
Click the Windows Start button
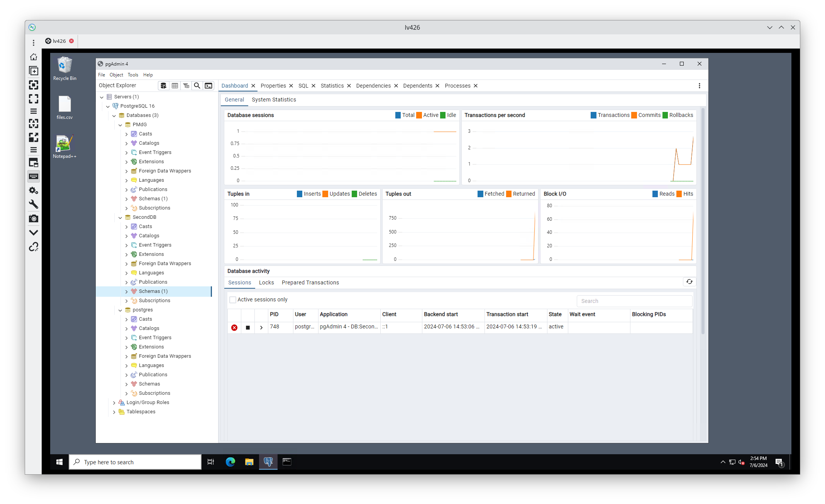tap(59, 462)
